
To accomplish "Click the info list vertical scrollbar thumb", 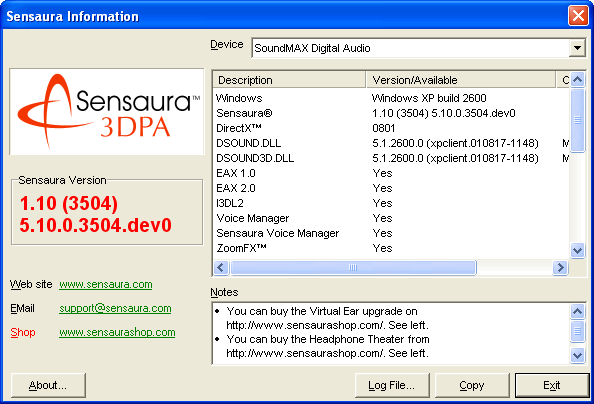I will 577,120.
